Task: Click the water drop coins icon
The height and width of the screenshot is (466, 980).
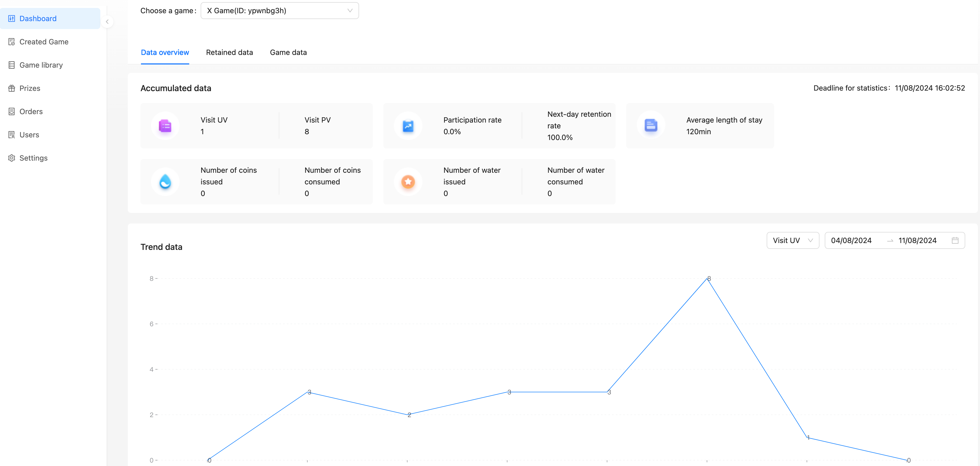Action: 166,181
